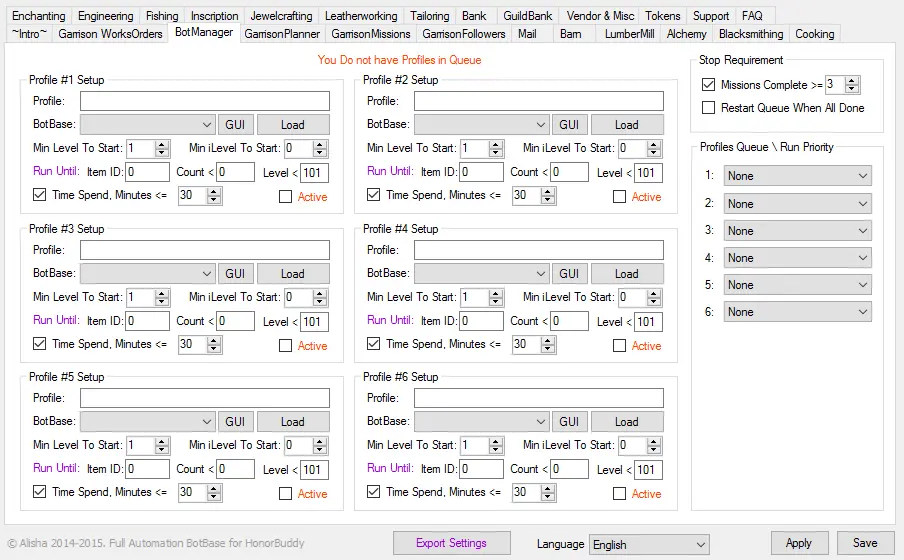Open the Garrison WorksOrders tab
Image resolution: width=904 pixels, height=560 pixels.
point(110,34)
